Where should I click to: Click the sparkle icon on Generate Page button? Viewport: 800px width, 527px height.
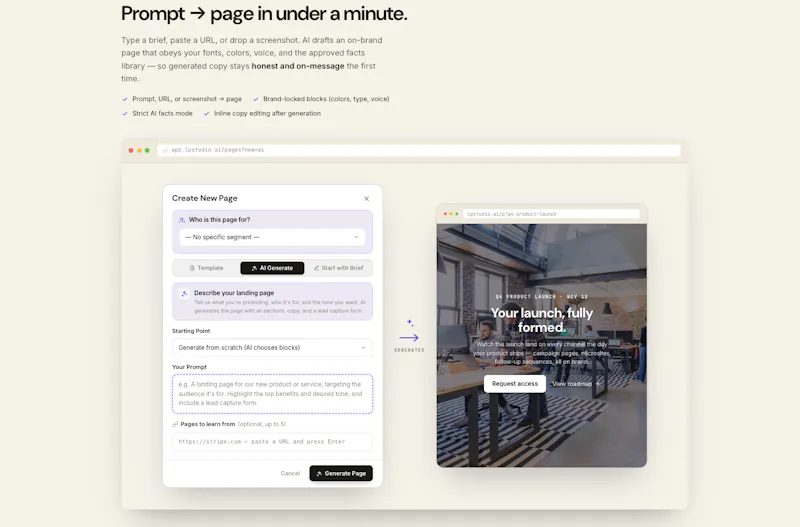[x=319, y=473]
